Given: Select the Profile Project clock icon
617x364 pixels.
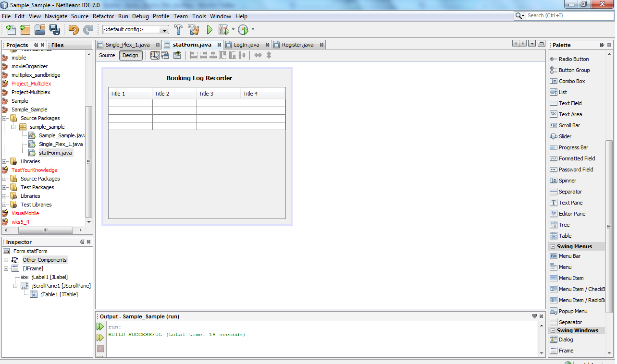Looking at the screenshot, I should point(242,29).
